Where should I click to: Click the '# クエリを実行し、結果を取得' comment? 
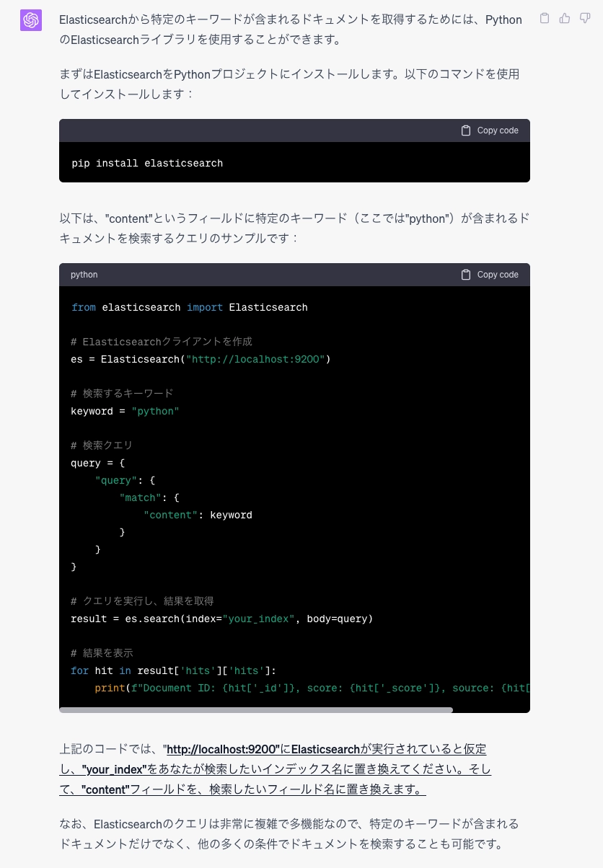(142, 601)
